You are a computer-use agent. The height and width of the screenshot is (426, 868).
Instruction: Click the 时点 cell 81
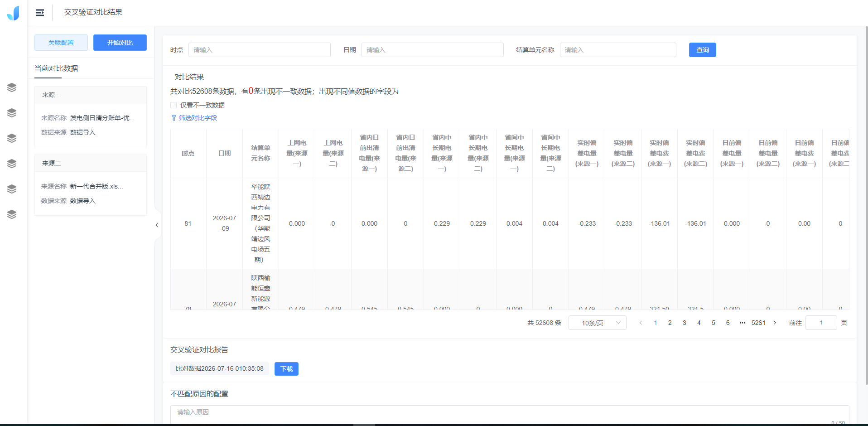[x=188, y=223]
